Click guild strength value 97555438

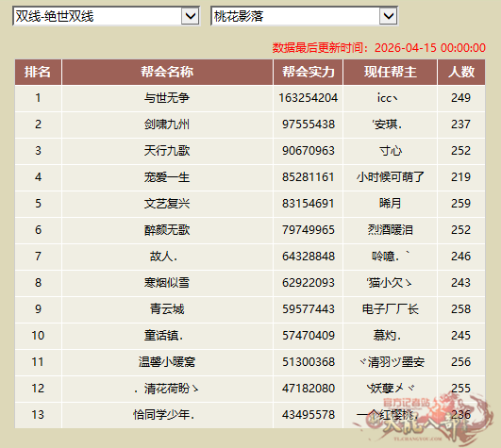tap(308, 124)
